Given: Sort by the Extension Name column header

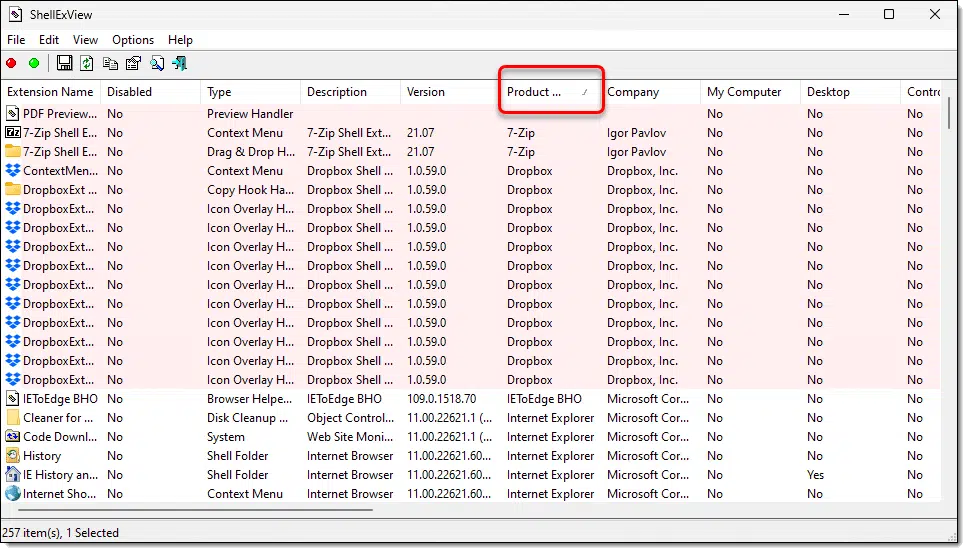Looking at the screenshot, I should 50,92.
